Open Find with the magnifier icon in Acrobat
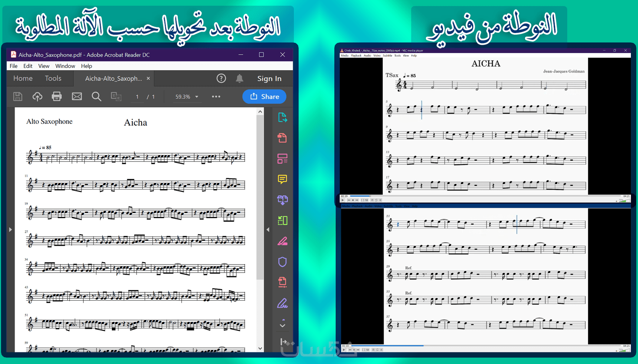638x364 pixels. point(96,96)
